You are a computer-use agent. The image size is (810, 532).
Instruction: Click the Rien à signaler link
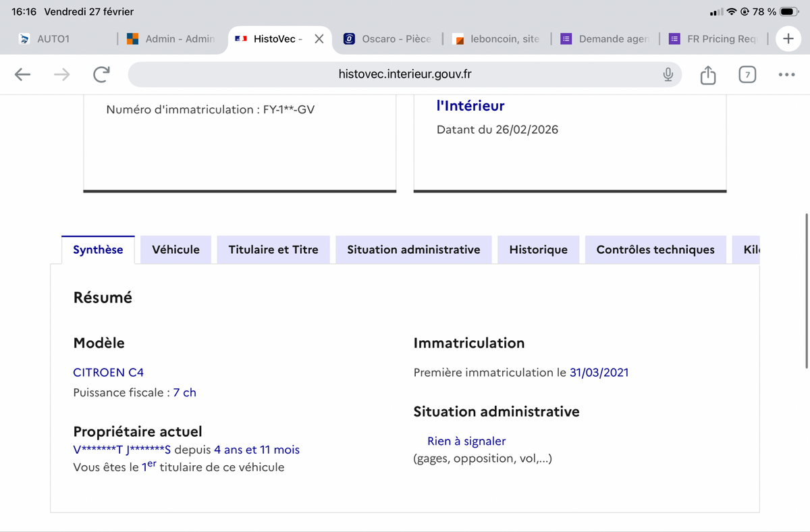click(466, 441)
